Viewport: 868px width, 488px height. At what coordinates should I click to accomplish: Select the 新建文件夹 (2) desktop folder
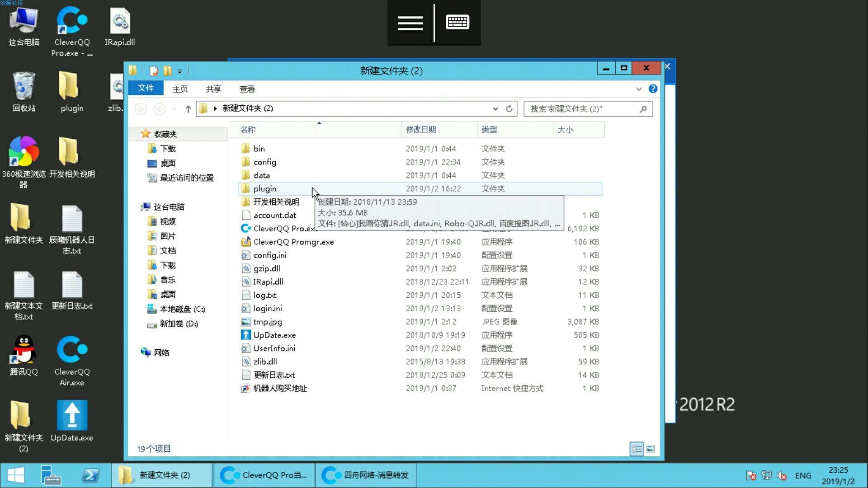coord(24,427)
